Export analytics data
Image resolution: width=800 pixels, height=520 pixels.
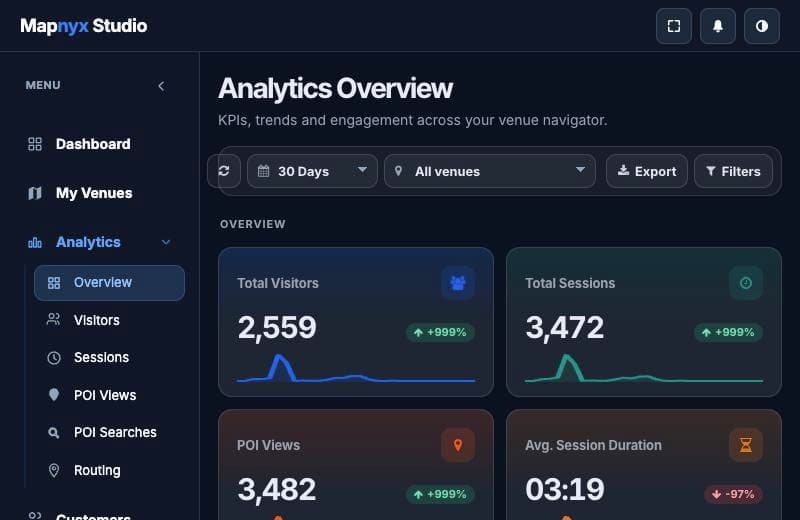tap(647, 171)
